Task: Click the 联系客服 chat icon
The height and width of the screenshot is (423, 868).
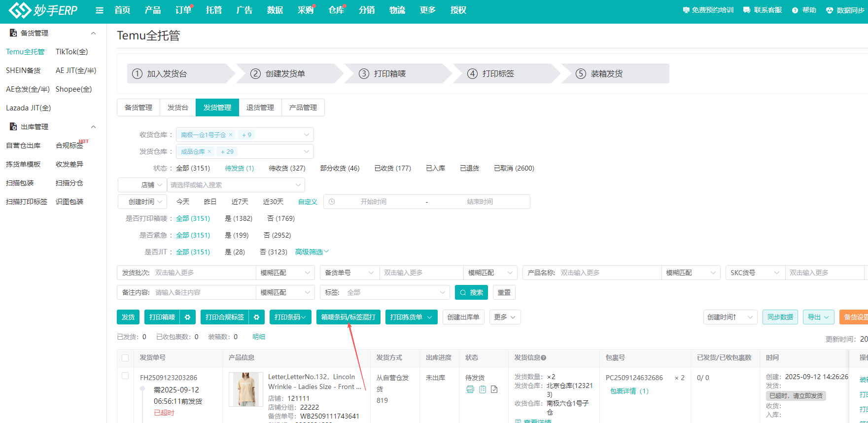Action: [x=747, y=10]
